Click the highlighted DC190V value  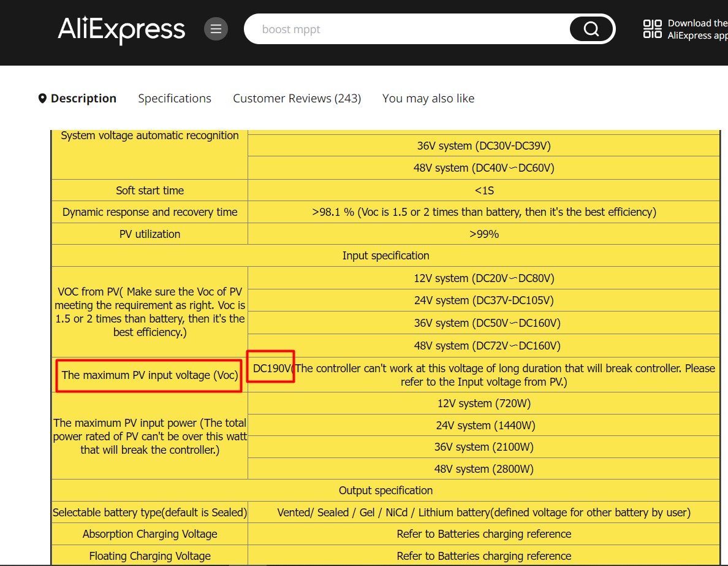click(x=271, y=368)
